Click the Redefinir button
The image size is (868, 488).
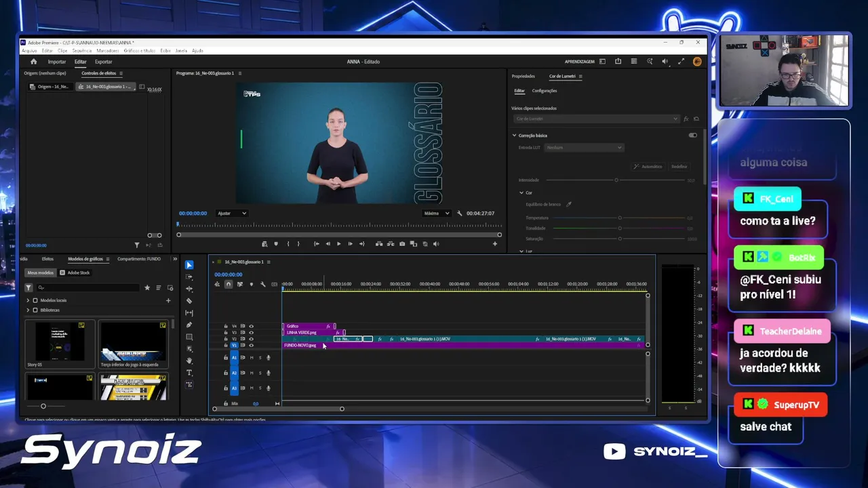pyautogui.click(x=679, y=167)
